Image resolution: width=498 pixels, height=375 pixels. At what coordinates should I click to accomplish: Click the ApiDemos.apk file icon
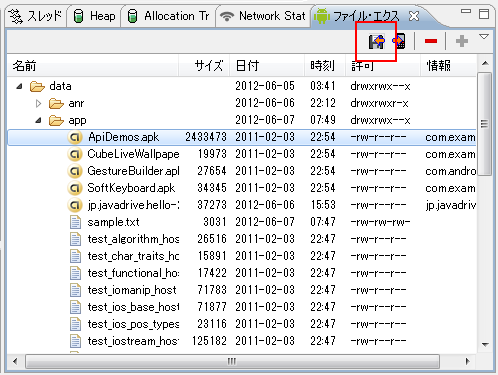[x=75, y=137]
